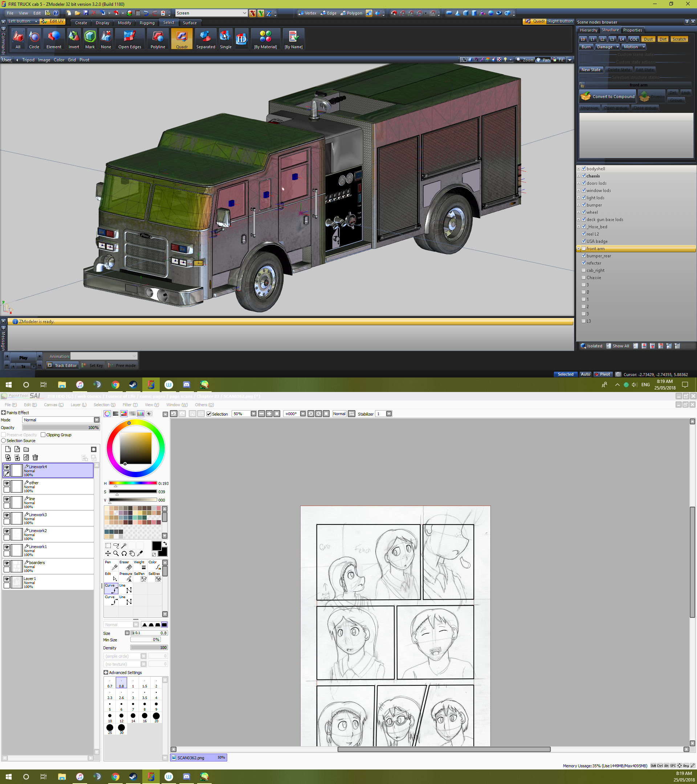Uncheck the bodyshell node checkbox
The image size is (697, 784).
click(x=583, y=169)
